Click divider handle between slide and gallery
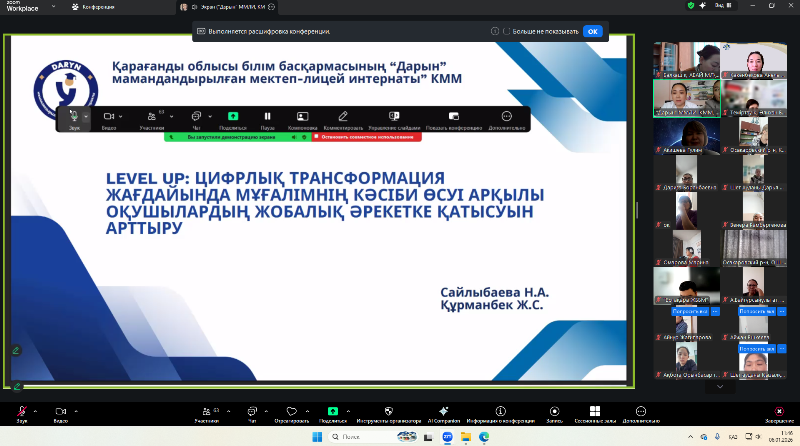 (638, 210)
